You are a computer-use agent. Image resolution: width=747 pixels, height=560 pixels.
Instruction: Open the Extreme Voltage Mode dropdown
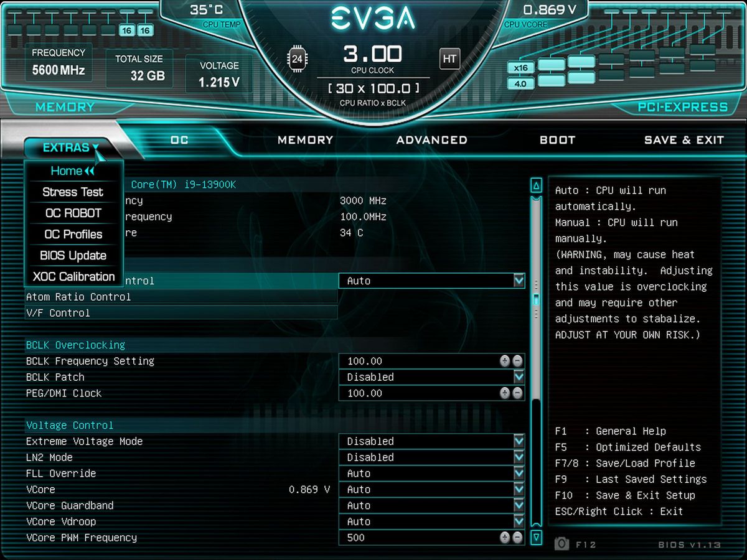click(432, 441)
